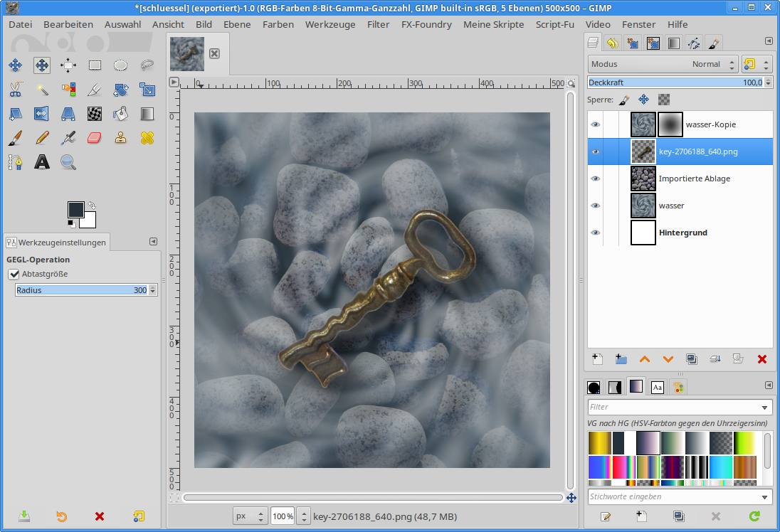The width and height of the screenshot is (780, 532).
Task: Expand the Stichworte eingeben tag dropdown
Action: tap(765, 496)
